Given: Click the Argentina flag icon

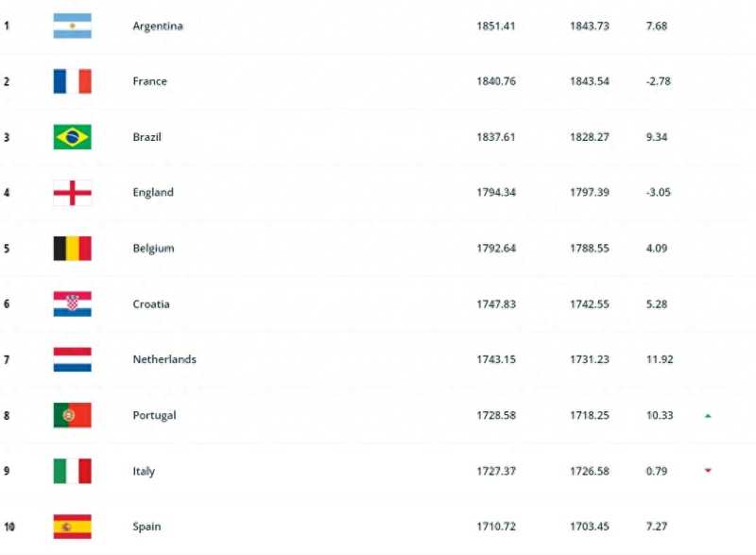Looking at the screenshot, I should 72,26.
